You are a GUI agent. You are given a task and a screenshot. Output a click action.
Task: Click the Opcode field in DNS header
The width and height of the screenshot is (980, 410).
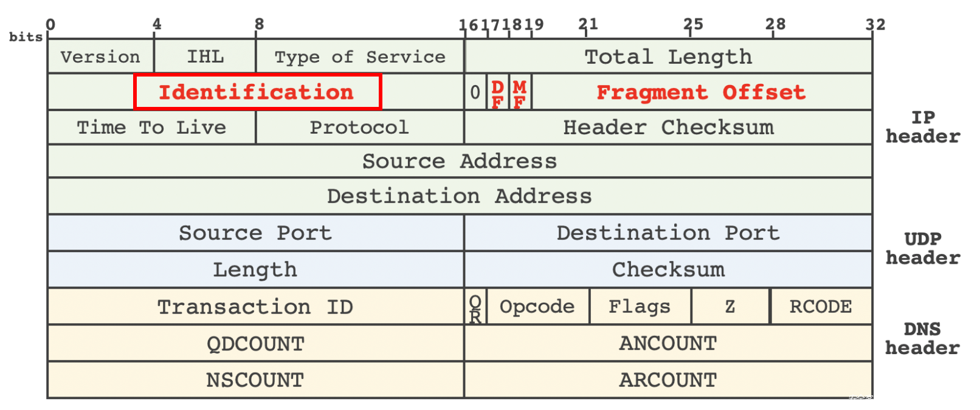pyautogui.click(x=537, y=307)
